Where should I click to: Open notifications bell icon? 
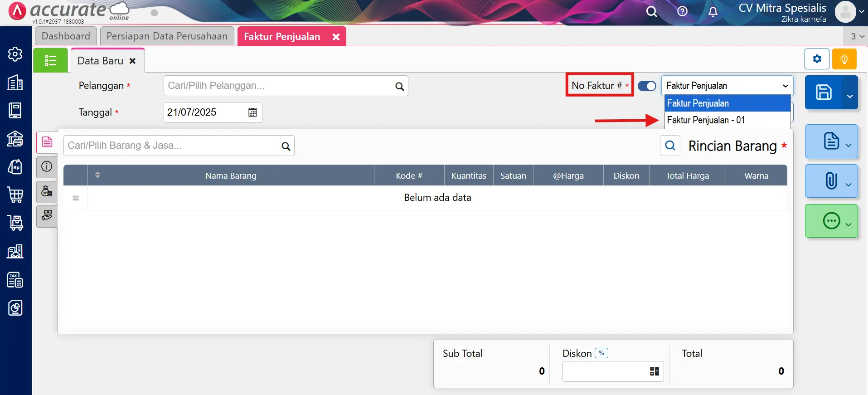[x=713, y=12]
